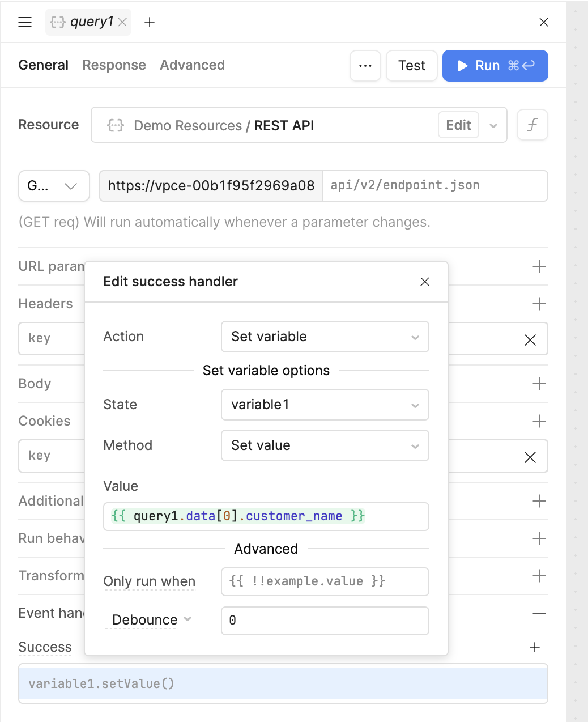Image resolution: width=588 pixels, height=722 pixels.
Task: Remove the Headers key row
Action: pos(530,339)
